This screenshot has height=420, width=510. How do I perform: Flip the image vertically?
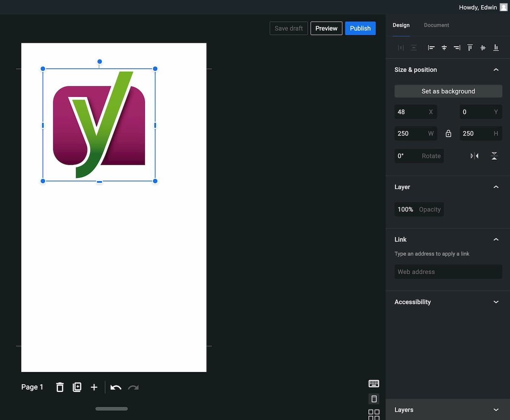click(494, 156)
